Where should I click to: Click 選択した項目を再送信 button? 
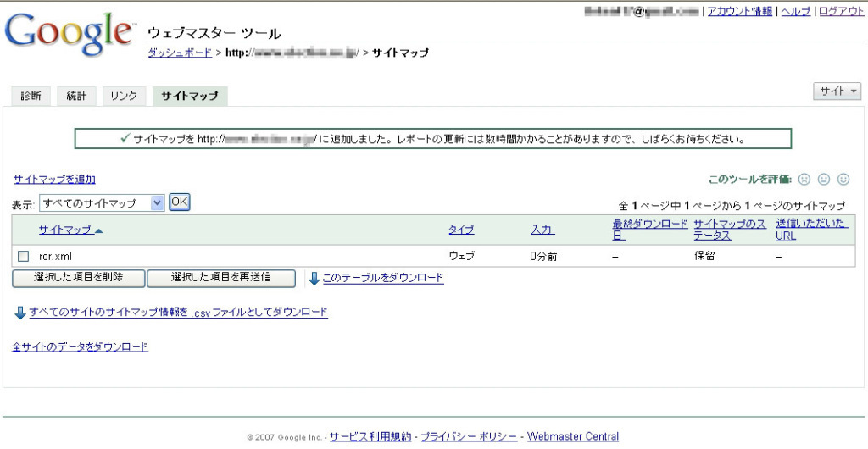(221, 279)
